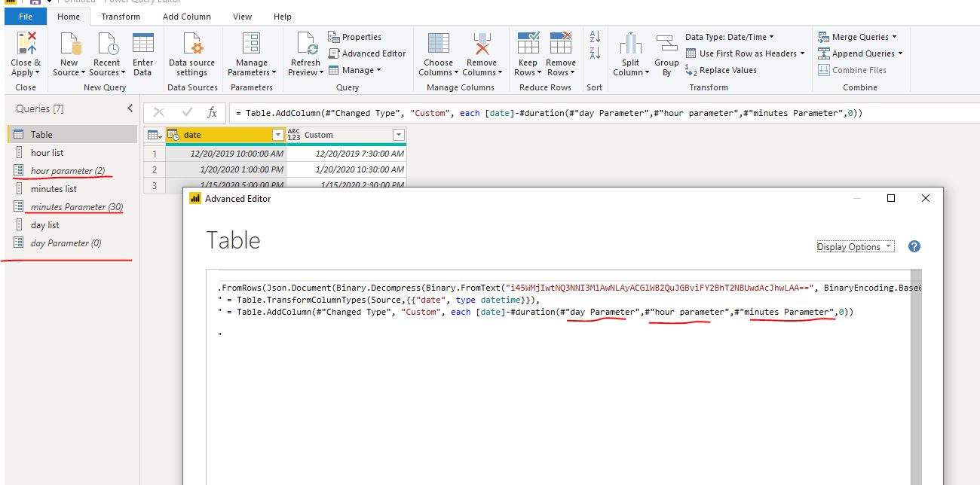Open the Data Type: Date/Time dropdown

730,37
